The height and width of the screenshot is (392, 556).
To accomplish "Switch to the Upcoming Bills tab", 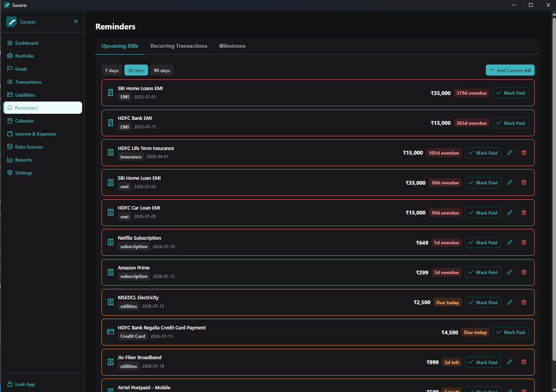I will [120, 46].
